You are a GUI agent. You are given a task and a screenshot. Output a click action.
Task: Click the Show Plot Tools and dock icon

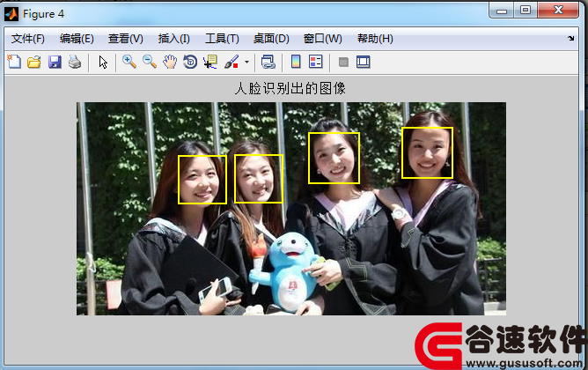363,62
